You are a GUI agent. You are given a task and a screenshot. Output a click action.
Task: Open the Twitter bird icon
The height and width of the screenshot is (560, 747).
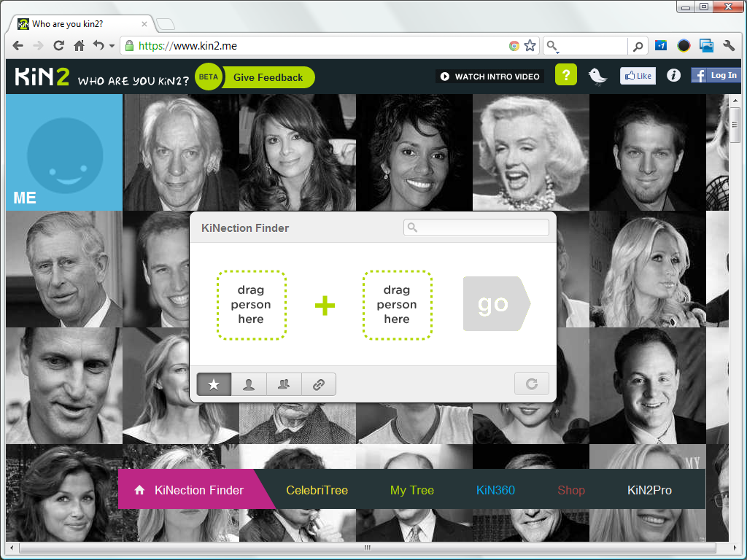(x=598, y=76)
